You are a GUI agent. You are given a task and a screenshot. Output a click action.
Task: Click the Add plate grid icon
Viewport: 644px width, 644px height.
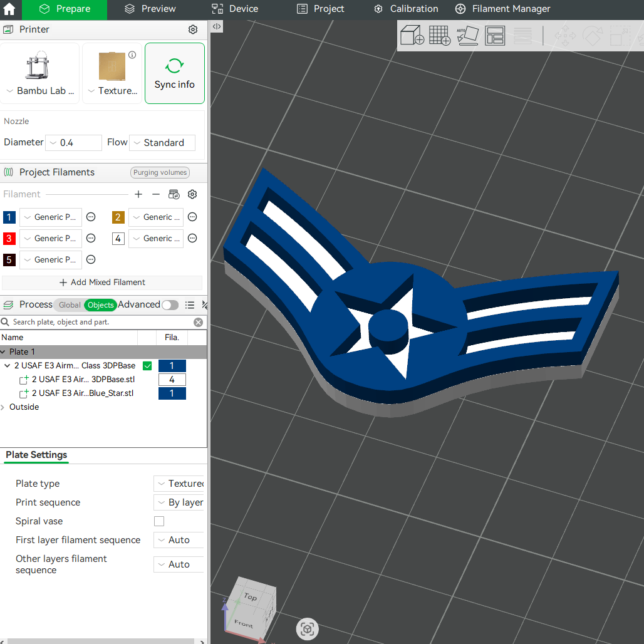pyautogui.click(x=440, y=35)
